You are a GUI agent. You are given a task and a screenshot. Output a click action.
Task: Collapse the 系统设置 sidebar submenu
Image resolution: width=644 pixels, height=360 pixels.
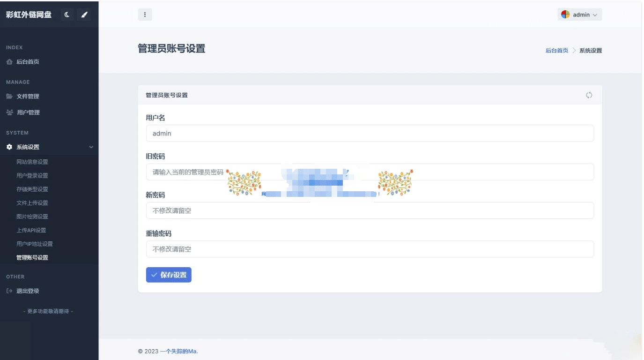[x=91, y=147]
